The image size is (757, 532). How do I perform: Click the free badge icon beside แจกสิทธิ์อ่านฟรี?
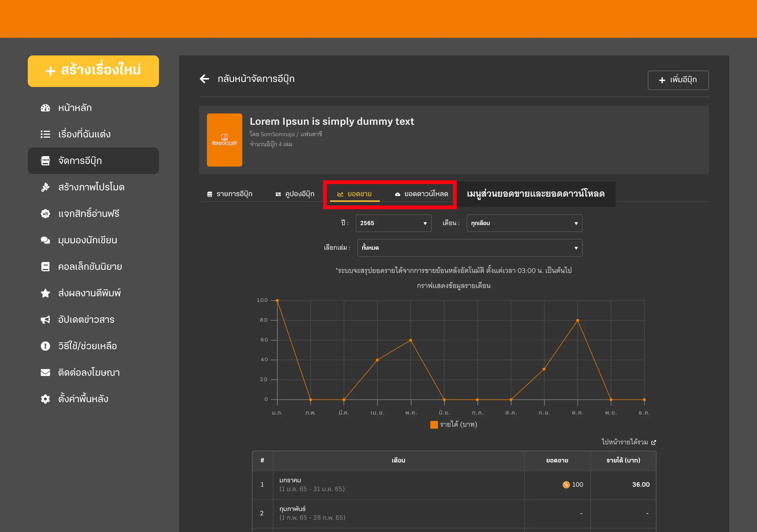point(45,213)
